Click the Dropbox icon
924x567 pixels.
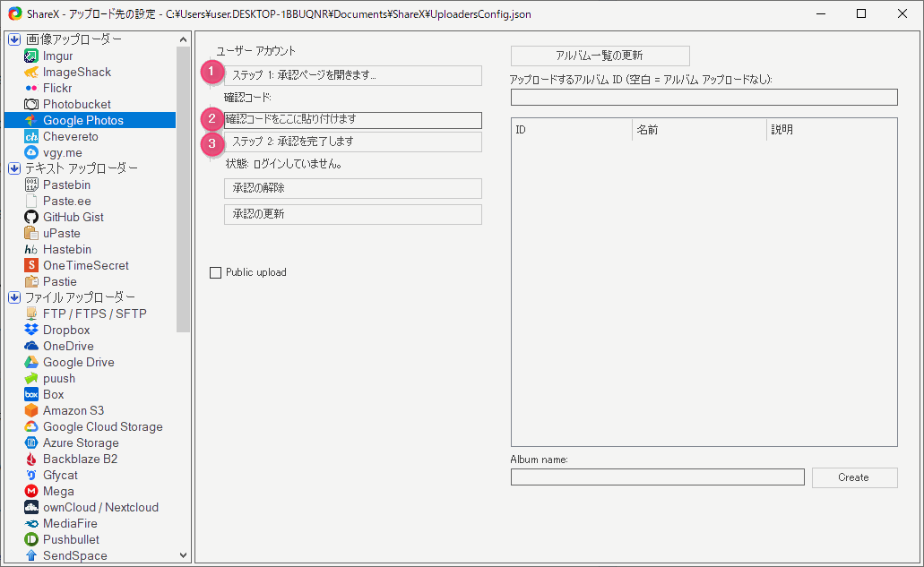[x=31, y=330]
